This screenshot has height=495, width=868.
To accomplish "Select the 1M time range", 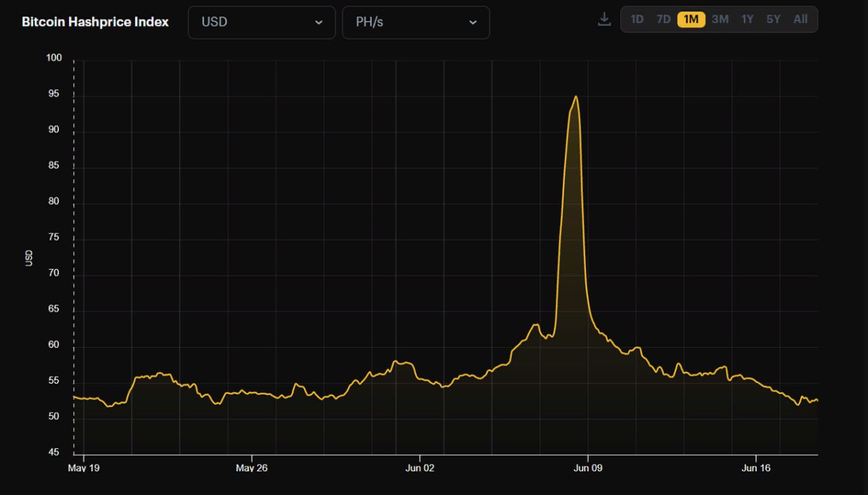I will tap(691, 19).
